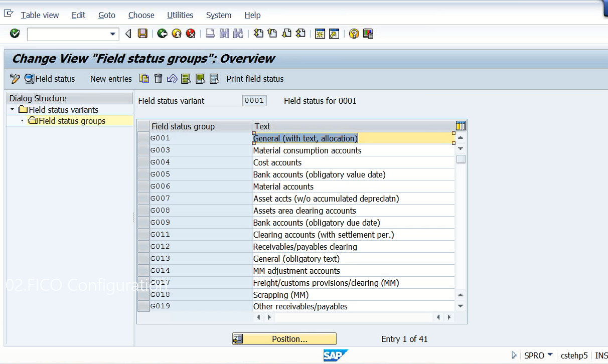
Task: Click the Copy As icon
Action: tap(144, 79)
